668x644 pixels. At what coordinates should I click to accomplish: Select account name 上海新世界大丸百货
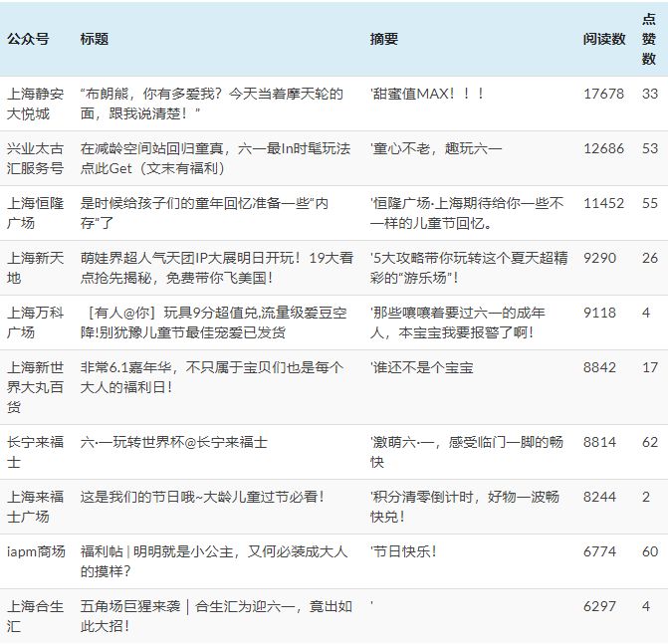pyautogui.click(x=35, y=387)
